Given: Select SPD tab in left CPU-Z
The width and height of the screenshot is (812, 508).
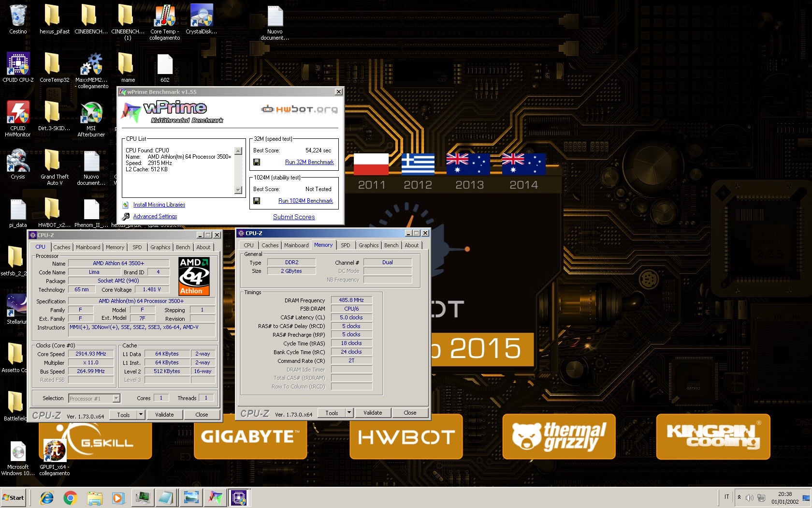Looking at the screenshot, I should pos(137,247).
